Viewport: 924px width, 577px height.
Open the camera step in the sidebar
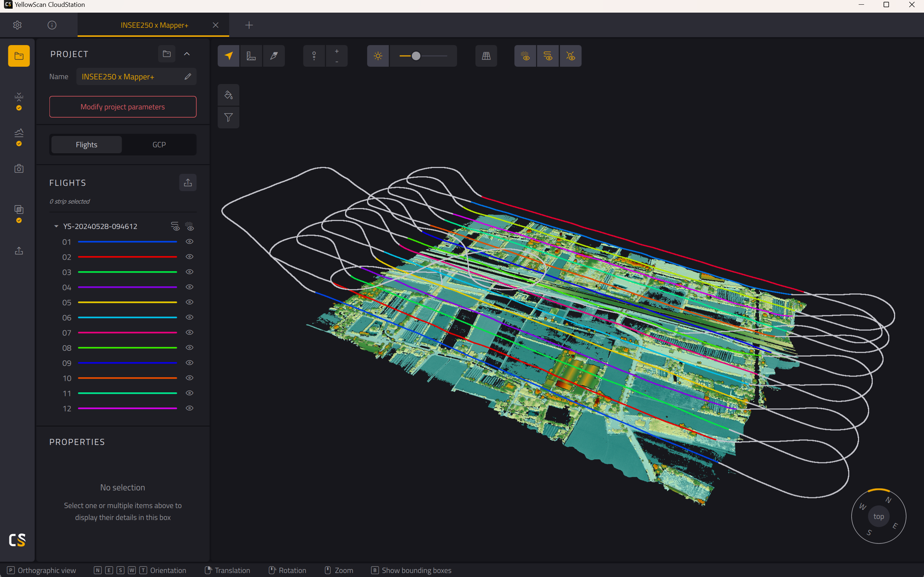(19, 169)
